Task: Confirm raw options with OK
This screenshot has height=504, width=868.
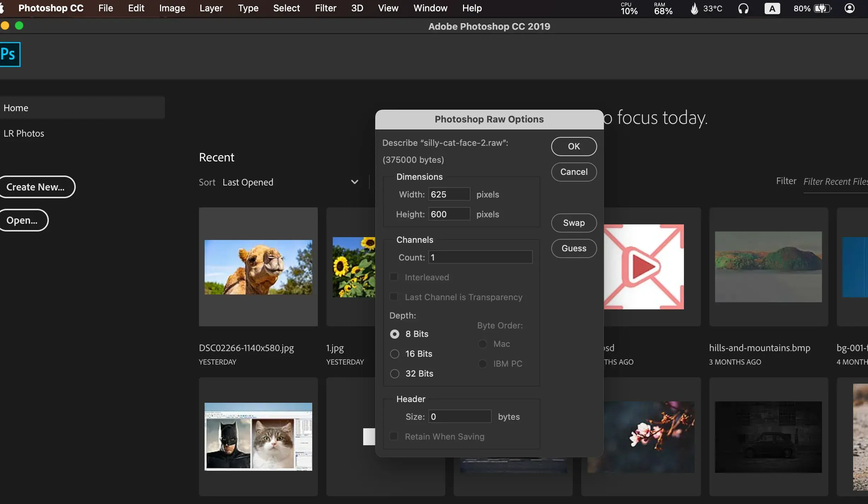Action: click(574, 147)
